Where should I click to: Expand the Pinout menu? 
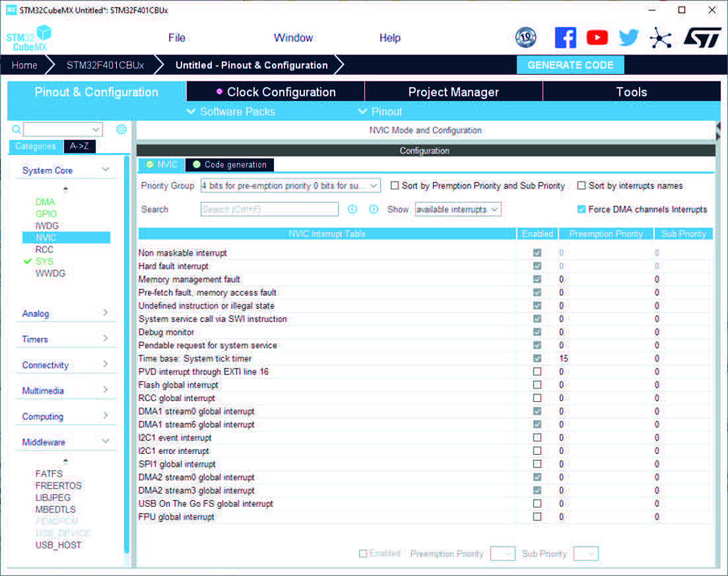380,112
